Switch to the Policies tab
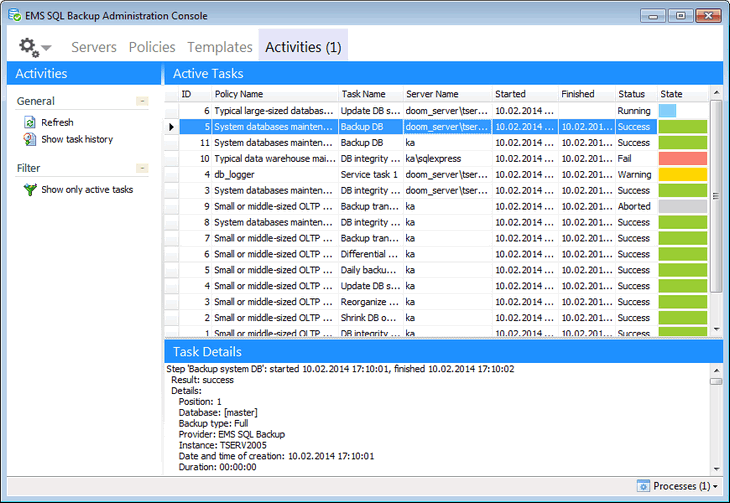 click(x=152, y=47)
